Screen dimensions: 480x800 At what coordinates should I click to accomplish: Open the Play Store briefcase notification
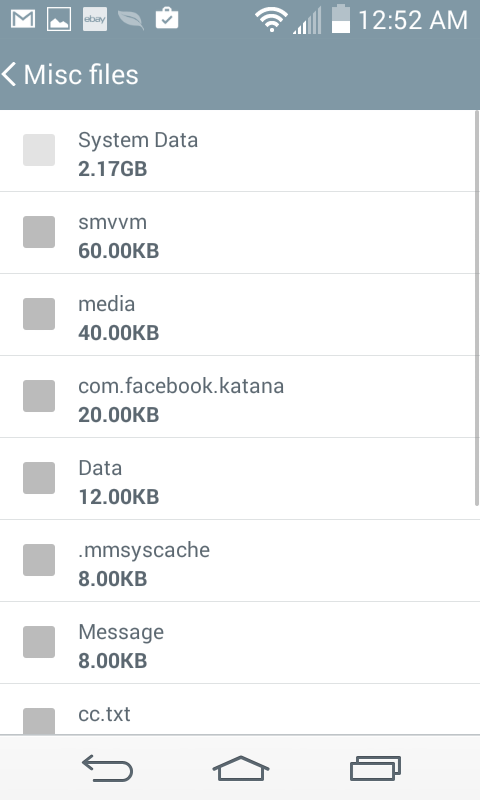point(167,18)
